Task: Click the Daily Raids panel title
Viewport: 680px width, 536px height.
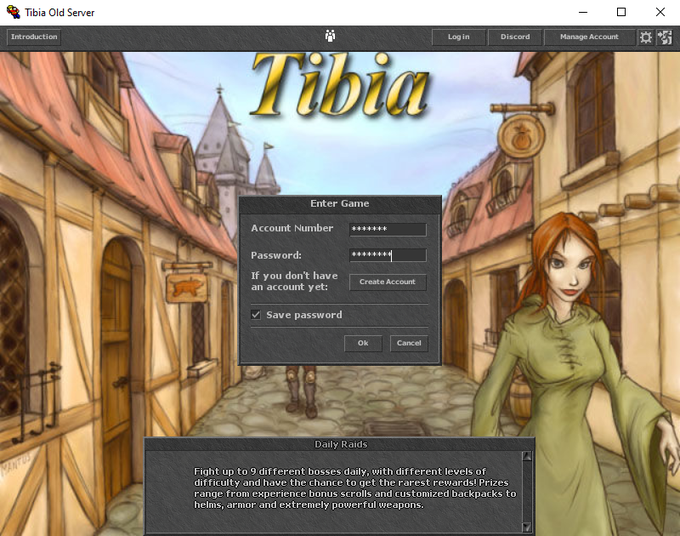Action: coord(340,444)
